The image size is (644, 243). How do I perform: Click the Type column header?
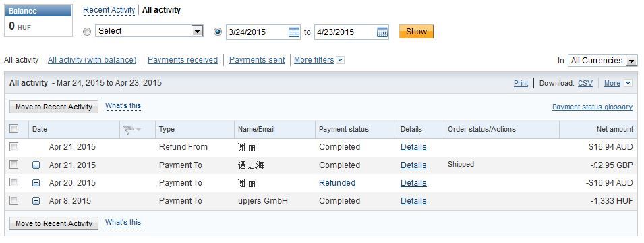pyautogui.click(x=167, y=129)
